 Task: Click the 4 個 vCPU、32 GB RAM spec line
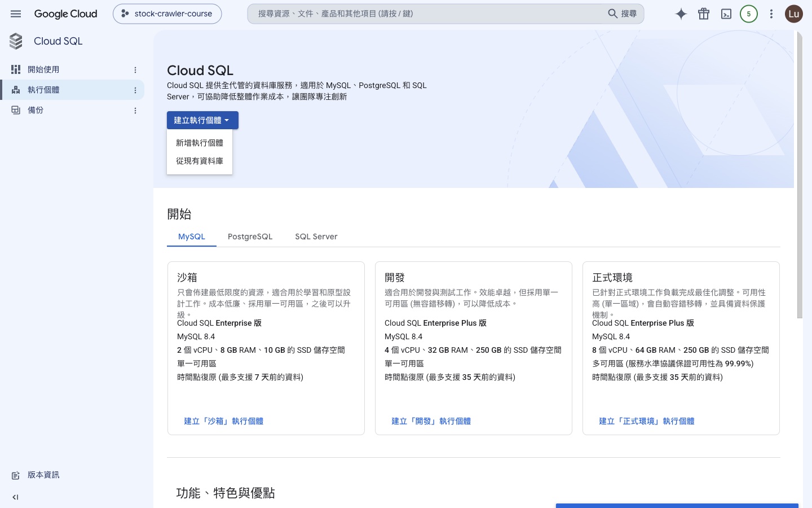tap(473, 350)
